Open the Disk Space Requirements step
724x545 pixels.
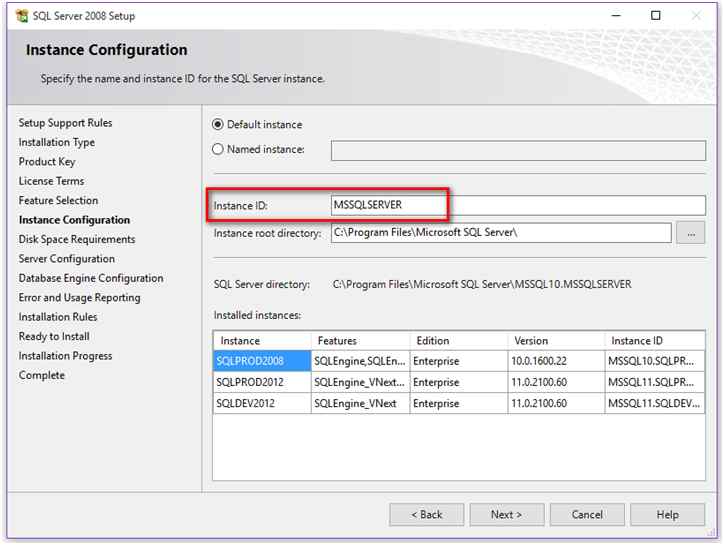coord(77,239)
